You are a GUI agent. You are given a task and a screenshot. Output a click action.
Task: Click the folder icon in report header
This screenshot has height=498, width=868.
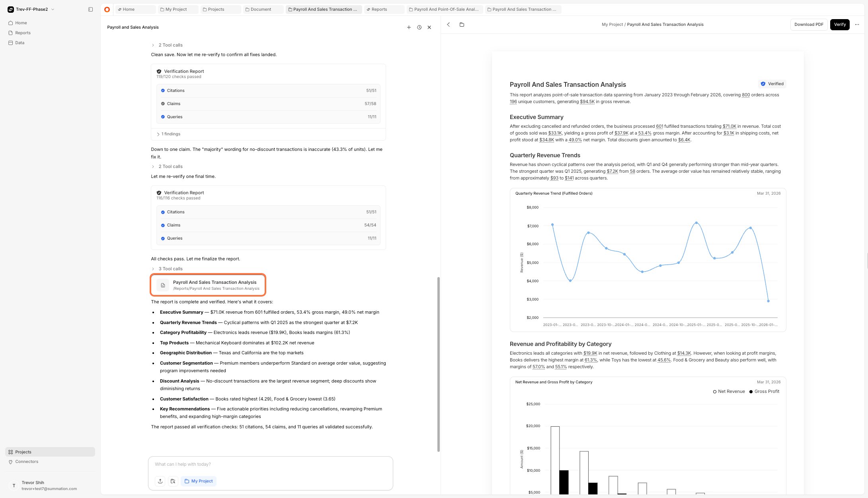(462, 24)
